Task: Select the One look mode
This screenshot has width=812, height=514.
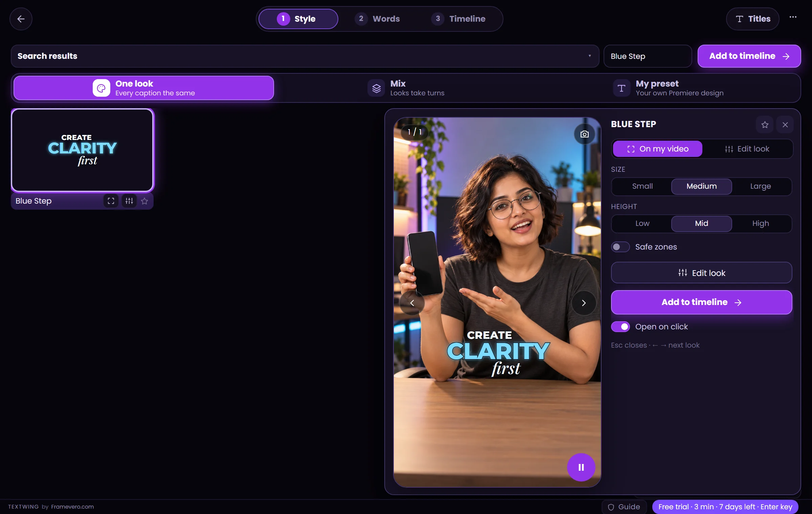Action: 144,88
